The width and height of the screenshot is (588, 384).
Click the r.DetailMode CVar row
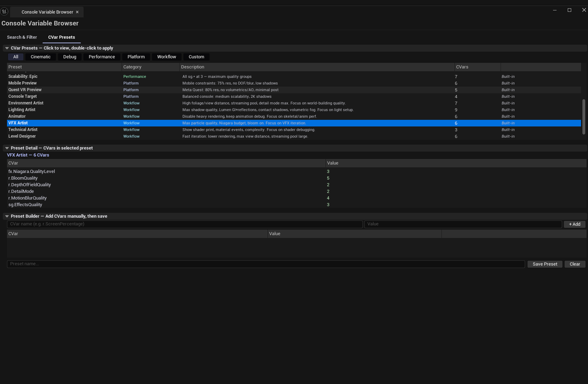(x=297, y=191)
